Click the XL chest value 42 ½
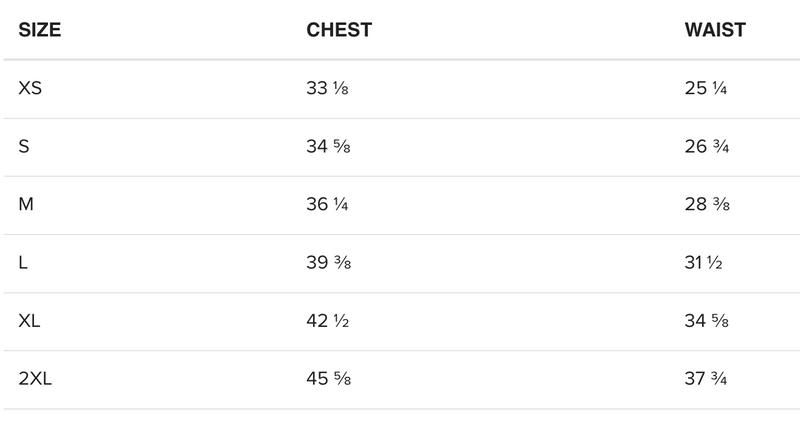Viewport: 800px width, 429px height. (x=327, y=321)
